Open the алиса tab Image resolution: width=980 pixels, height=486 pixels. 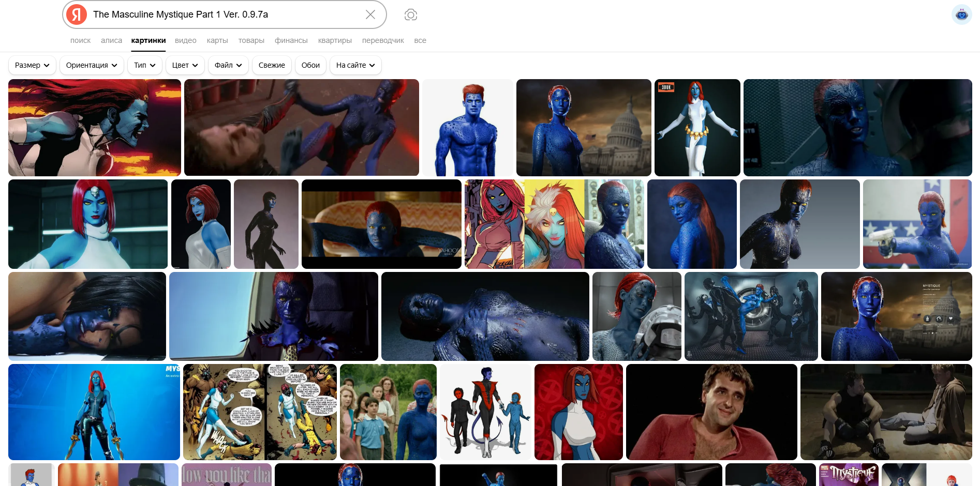coord(111,40)
